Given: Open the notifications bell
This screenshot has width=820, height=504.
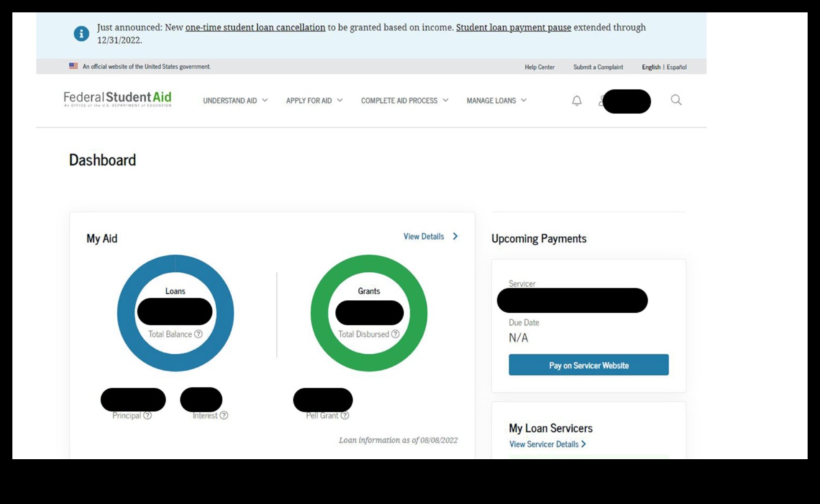Looking at the screenshot, I should tap(576, 101).
